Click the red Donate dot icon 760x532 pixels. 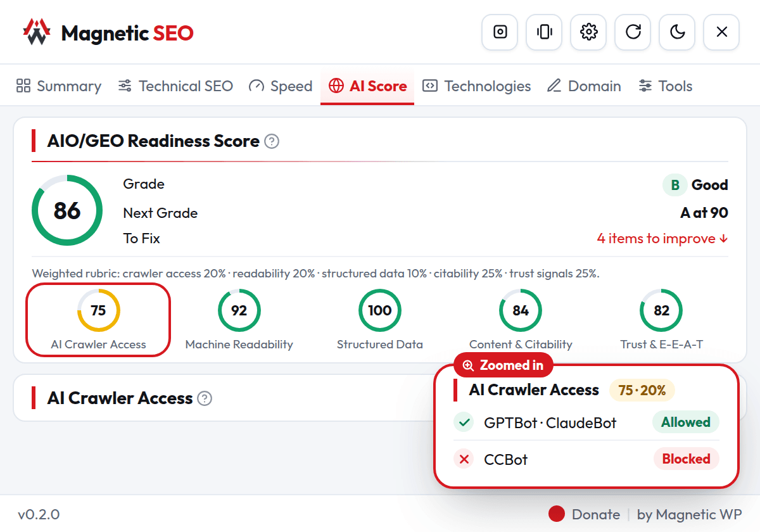(557, 514)
